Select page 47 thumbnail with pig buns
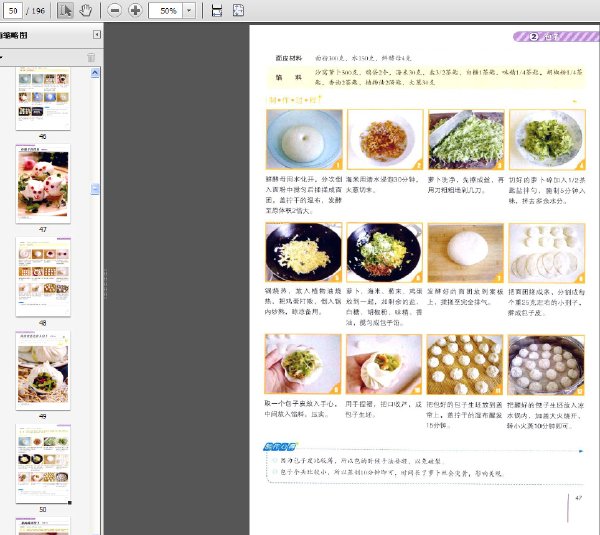This screenshot has width=600, height=535. [43, 184]
